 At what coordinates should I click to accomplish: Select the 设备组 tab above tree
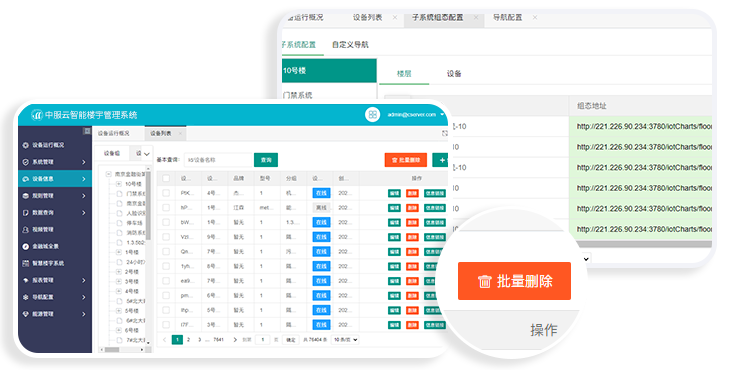[x=112, y=153]
